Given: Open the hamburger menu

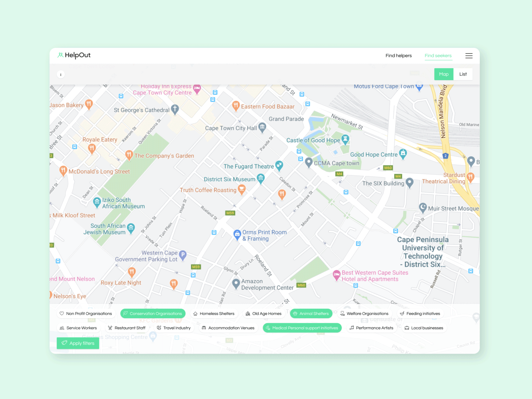Looking at the screenshot, I should tap(469, 56).
